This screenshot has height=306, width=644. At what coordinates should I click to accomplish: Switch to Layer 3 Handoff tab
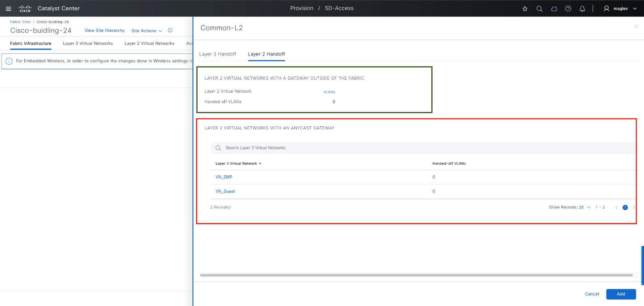coord(217,54)
